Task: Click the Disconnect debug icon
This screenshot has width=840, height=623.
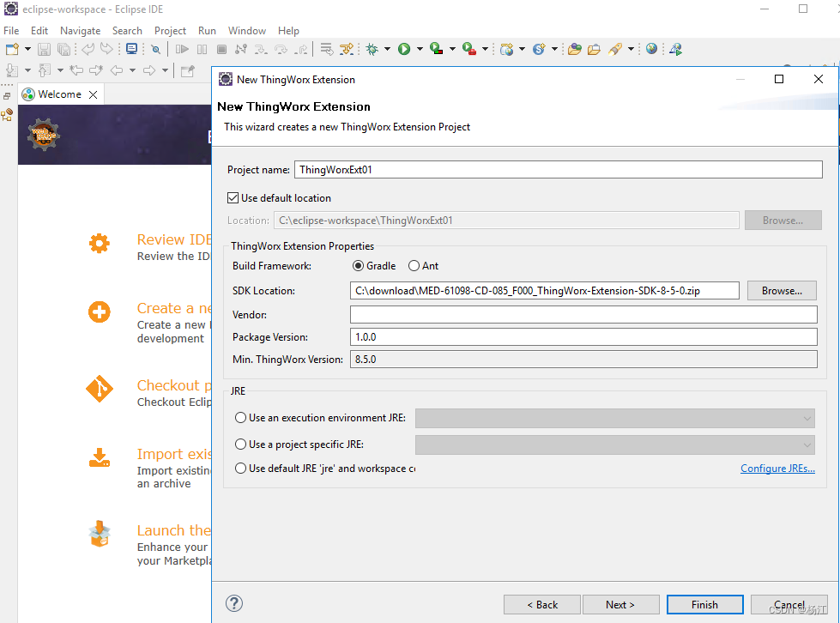Action: coord(241,49)
